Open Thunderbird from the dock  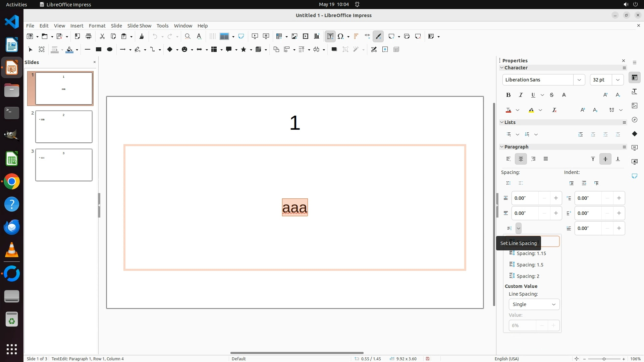(12, 227)
